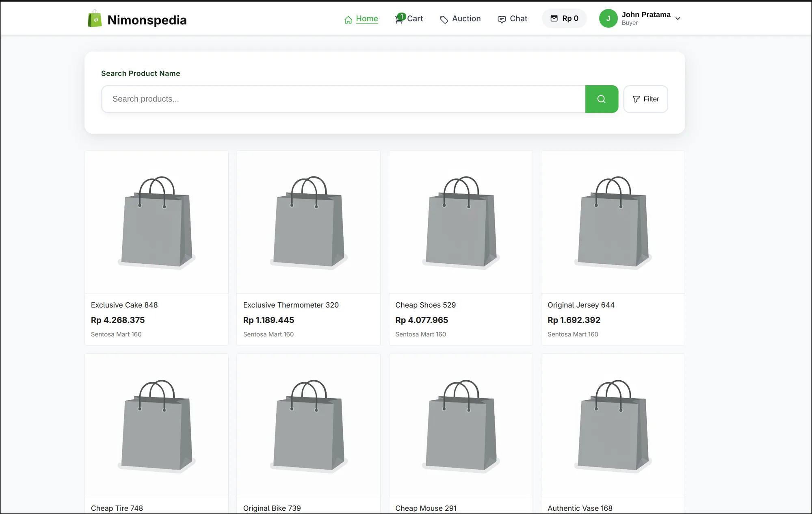The image size is (812, 514).
Task: Click the Original Jersey 644 title
Action: click(x=581, y=305)
